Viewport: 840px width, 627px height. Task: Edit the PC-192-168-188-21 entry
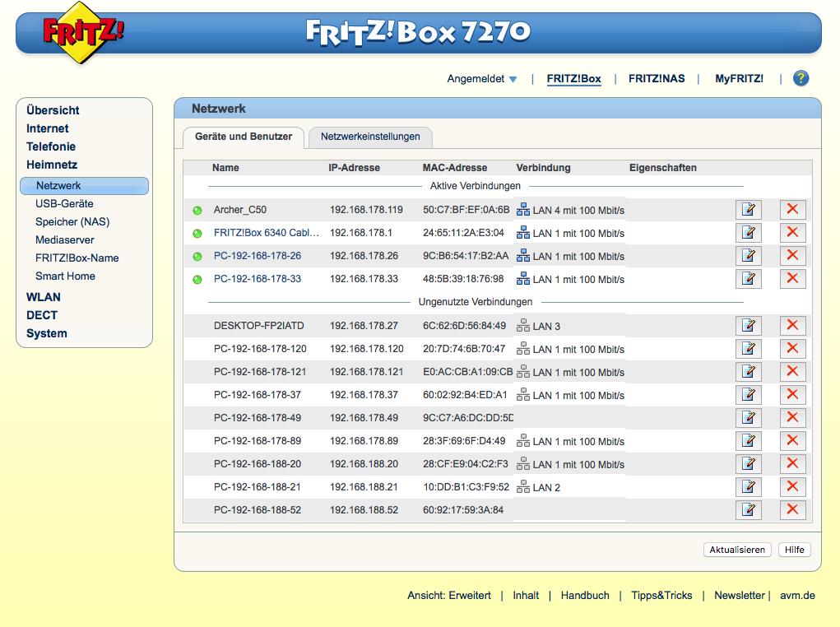point(749,486)
